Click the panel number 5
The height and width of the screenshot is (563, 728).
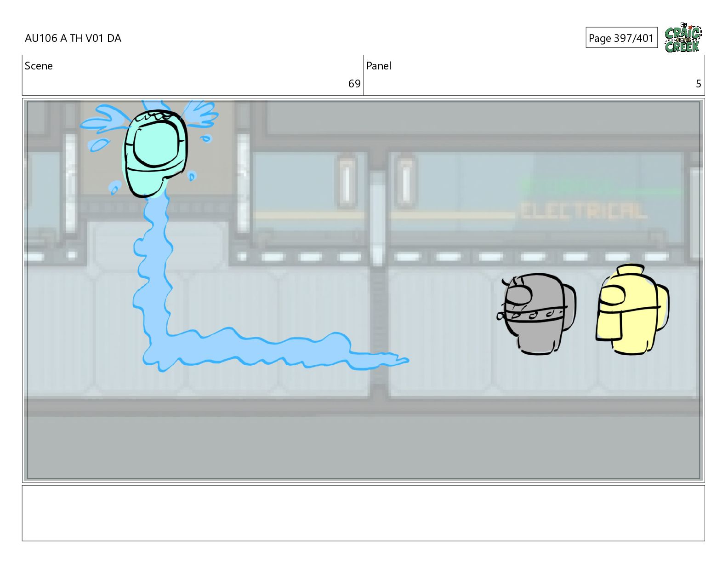(x=698, y=84)
